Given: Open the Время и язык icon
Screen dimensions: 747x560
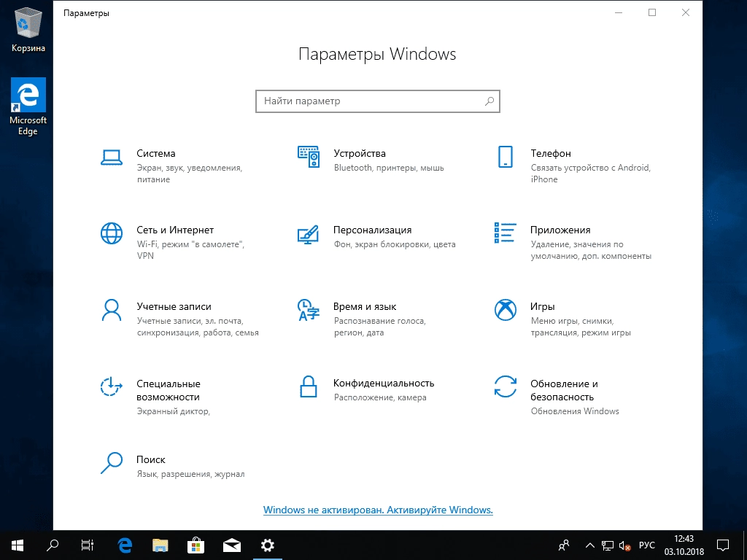Looking at the screenshot, I should tap(309, 310).
